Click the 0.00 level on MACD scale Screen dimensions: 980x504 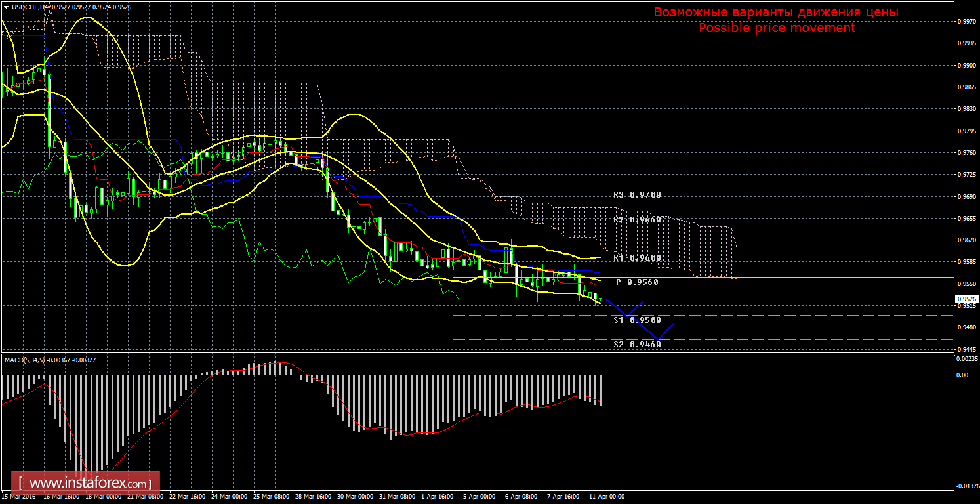pyautogui.click(x=962, y=375)
